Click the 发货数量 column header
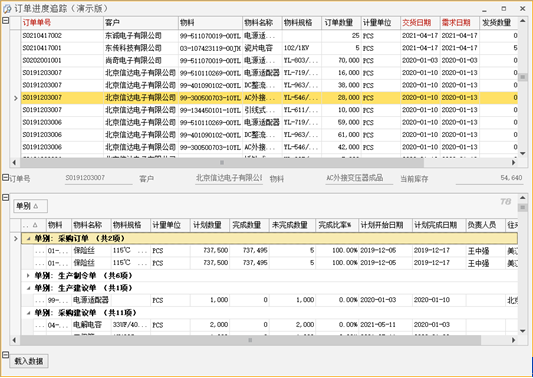533x378 pixels. tap(499, 23)
